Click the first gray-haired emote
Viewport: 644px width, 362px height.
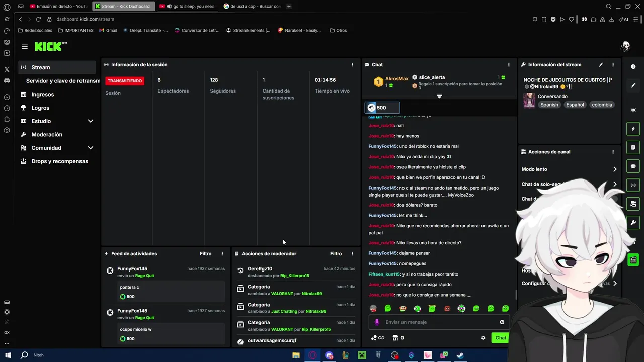coord(373,308)
